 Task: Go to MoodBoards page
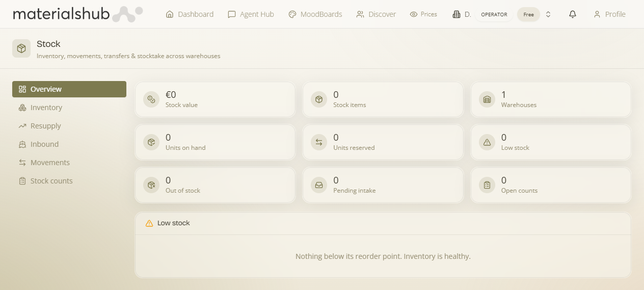(x=315, y=14)
